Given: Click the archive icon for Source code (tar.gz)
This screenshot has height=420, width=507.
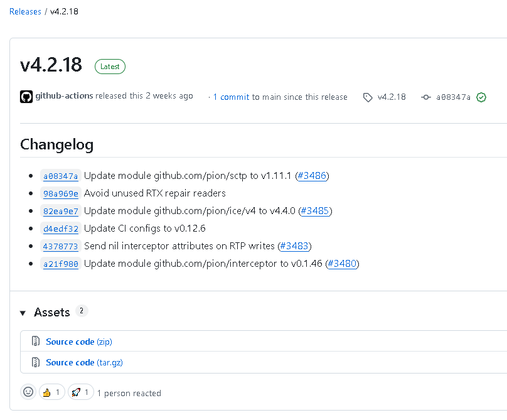Looking at the screenshot, I should 36,362.
